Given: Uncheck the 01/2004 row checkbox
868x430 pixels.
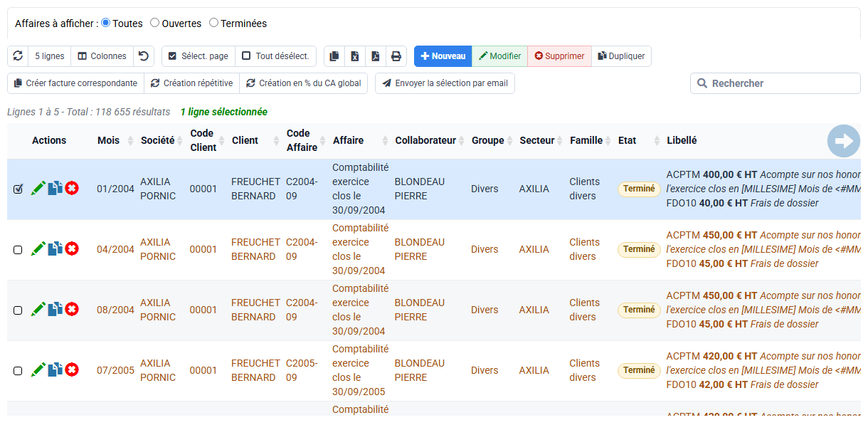Looking at the screenshot, I should (18, 189).
